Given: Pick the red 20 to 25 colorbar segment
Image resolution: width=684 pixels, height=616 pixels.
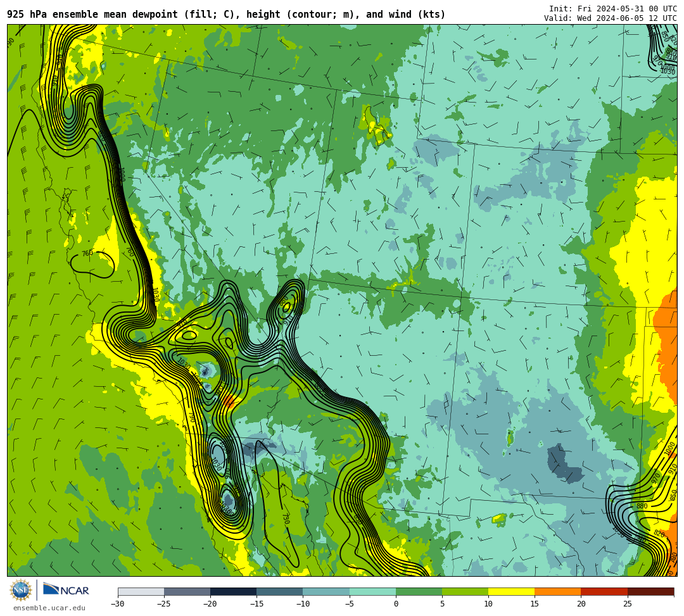Looking at the screenshot, I should [604, 591].
